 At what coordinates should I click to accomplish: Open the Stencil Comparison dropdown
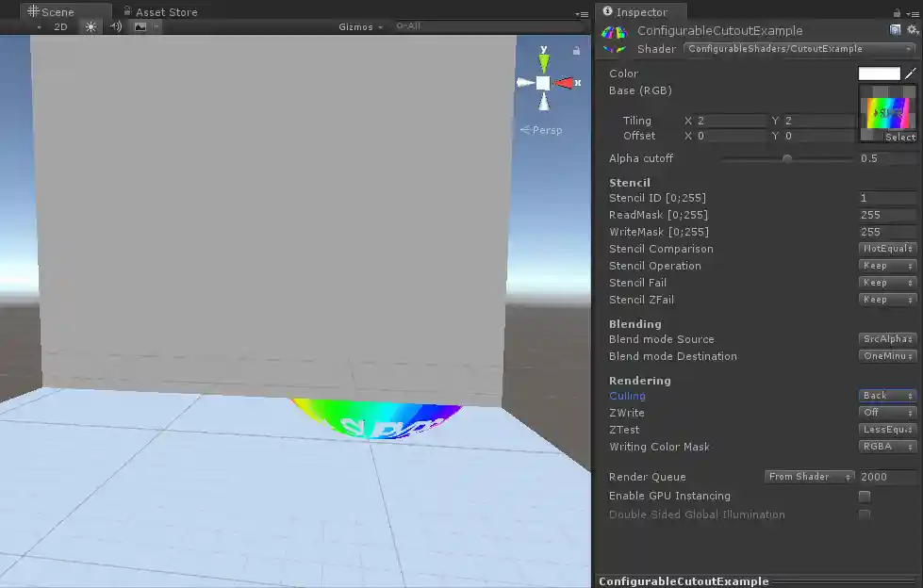pos(886,249)
